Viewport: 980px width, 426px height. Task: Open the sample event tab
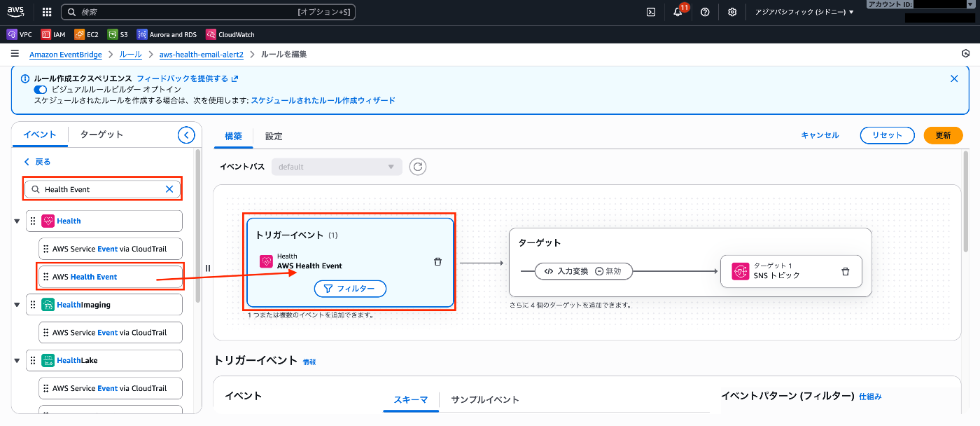pos(485,399)
